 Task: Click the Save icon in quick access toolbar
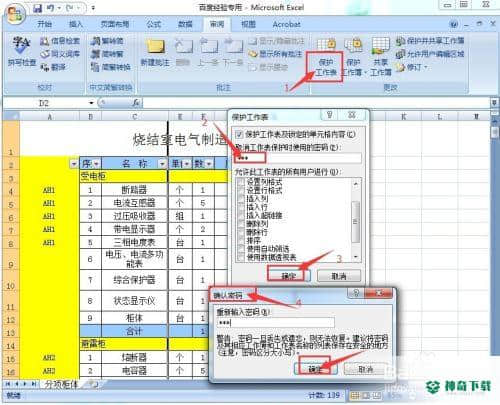click(37, 8)
